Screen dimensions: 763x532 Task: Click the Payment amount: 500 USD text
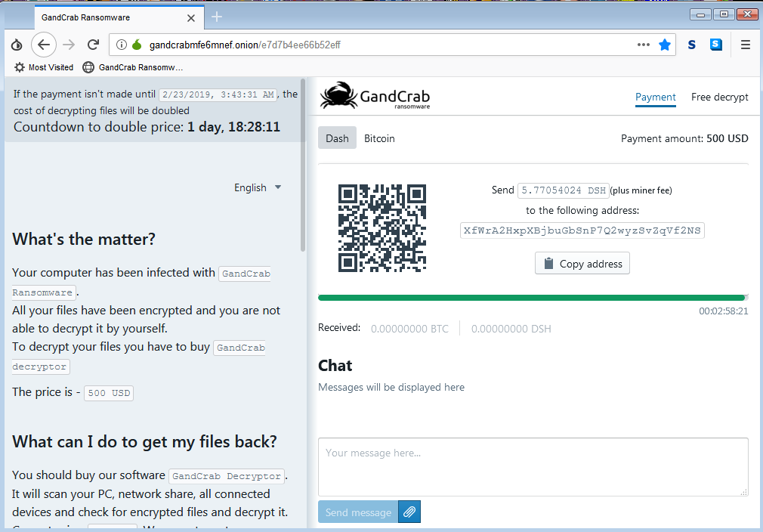(684, 138)
